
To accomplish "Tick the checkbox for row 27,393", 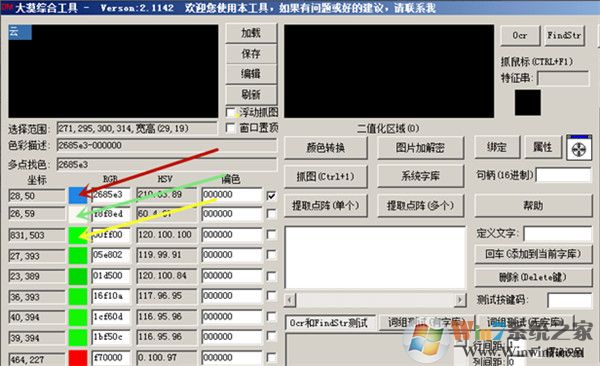I will [271, 255].
